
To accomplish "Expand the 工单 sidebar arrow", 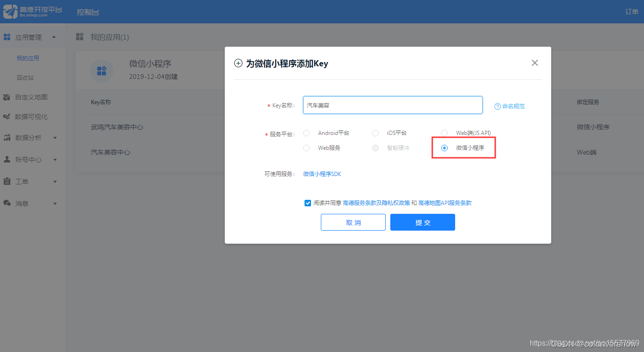I will pos(55,182).
